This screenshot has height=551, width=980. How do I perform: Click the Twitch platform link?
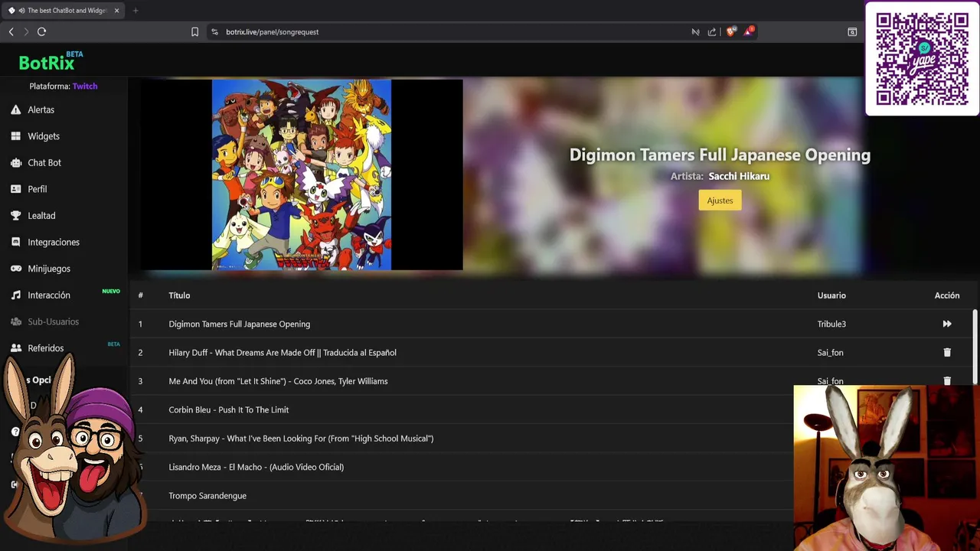coord(85,86)
